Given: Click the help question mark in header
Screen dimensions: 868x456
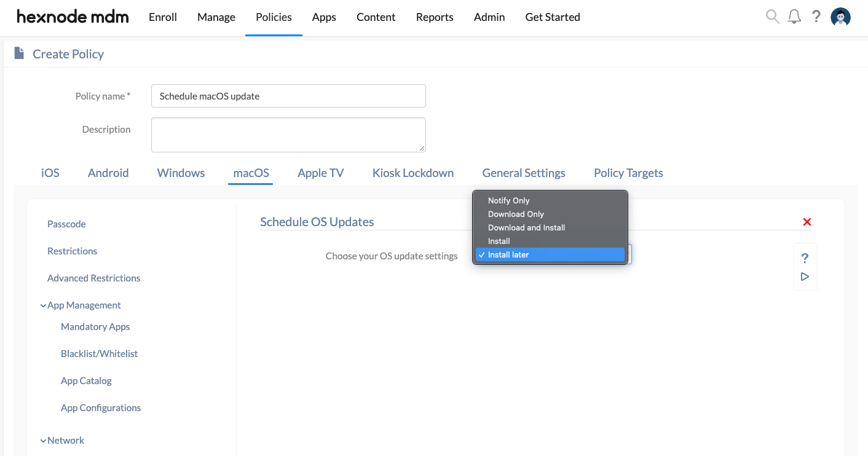Looking at the screenshot, I should click(816, 17).
